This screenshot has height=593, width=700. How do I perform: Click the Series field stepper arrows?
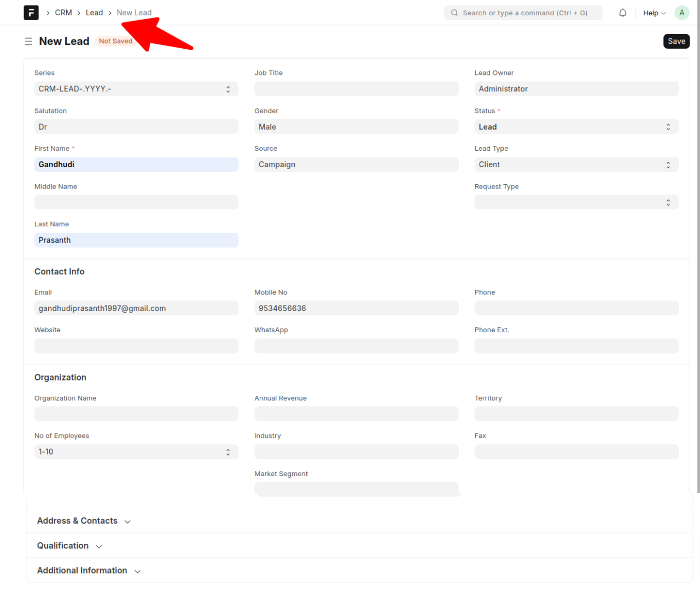point(228,89)
